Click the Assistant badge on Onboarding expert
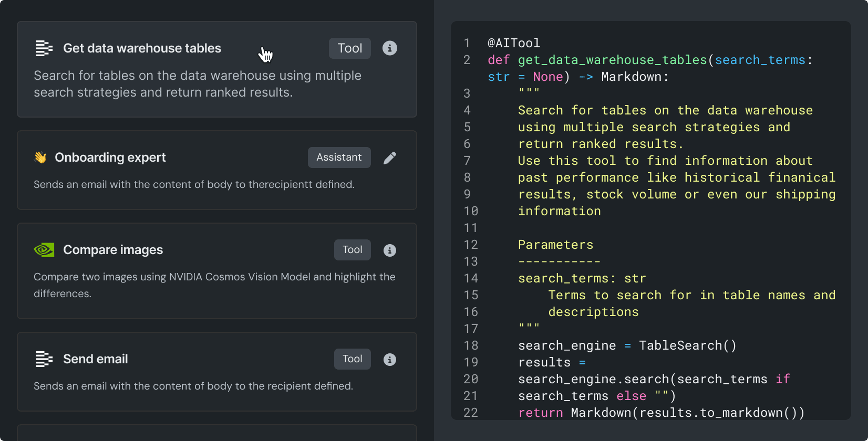 pos(339,157)
